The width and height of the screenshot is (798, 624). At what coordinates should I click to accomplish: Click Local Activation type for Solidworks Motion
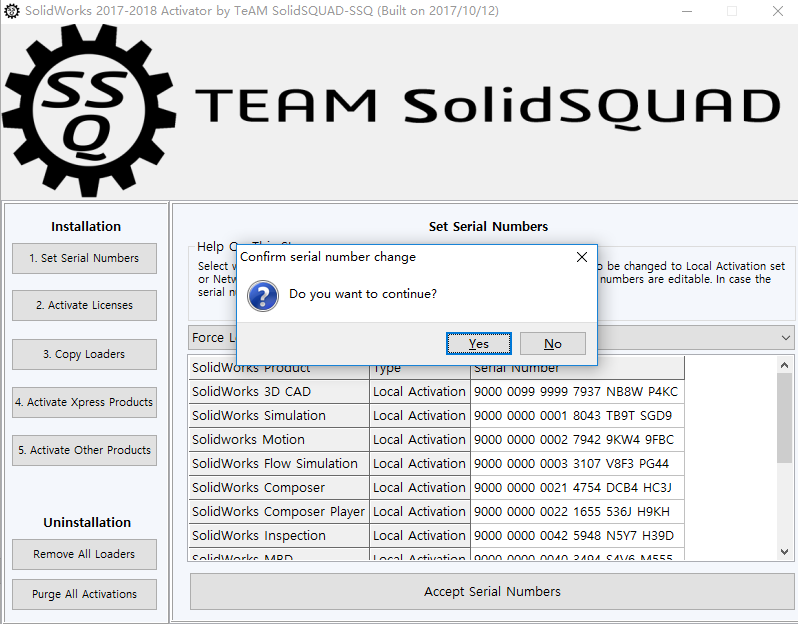pos(420,440)
